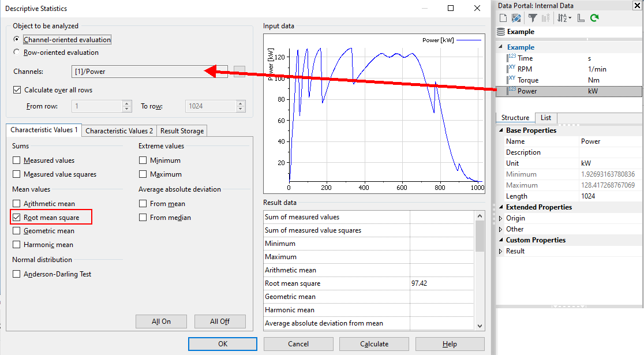Expand the Origin properties group
The image size is (644, 355).
coord(500,218)
